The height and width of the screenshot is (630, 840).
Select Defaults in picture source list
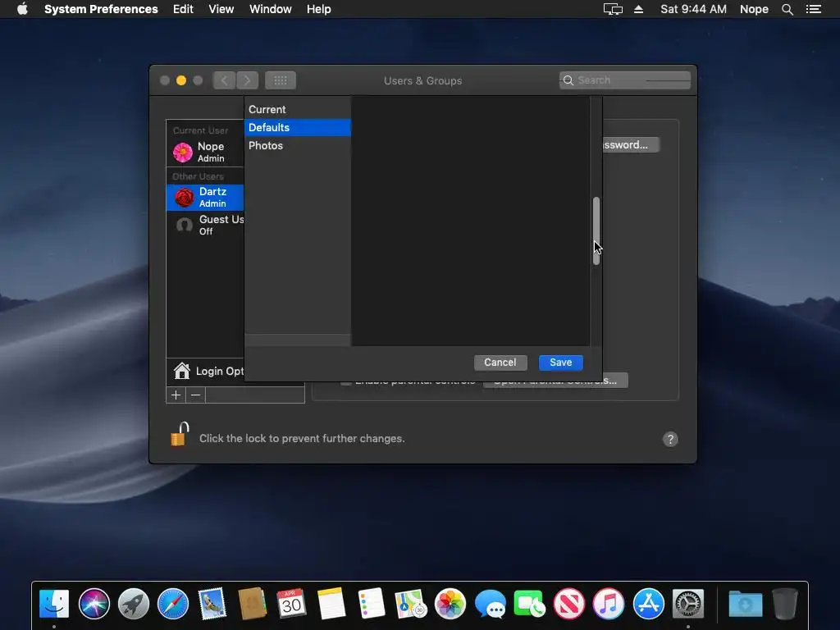point(298,127)
